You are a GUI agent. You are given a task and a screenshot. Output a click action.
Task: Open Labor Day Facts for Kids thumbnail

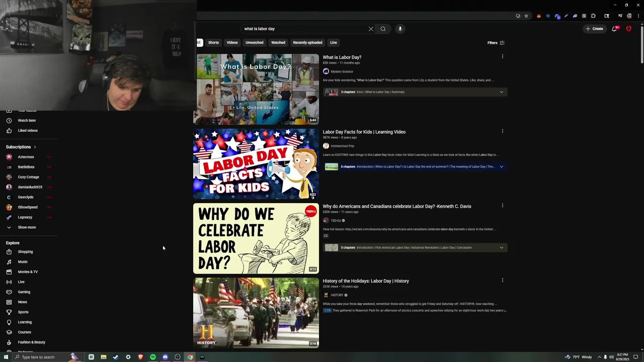[x=256, y=164]
